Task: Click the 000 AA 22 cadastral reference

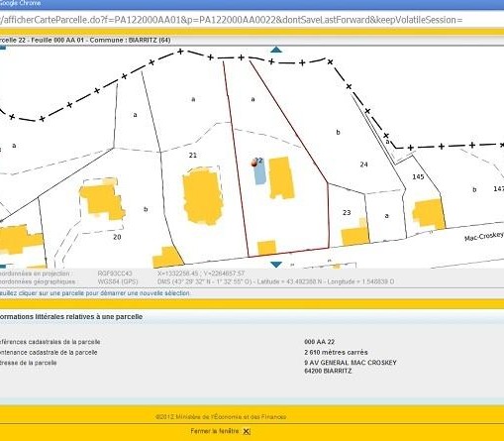Action: (319, 342)
